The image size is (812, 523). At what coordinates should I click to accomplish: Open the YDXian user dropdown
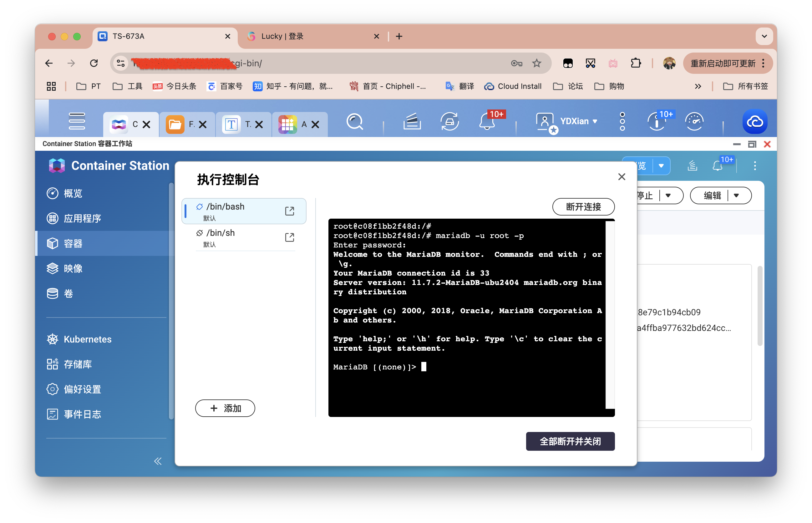pyautogui.click(x=578, y=121)
